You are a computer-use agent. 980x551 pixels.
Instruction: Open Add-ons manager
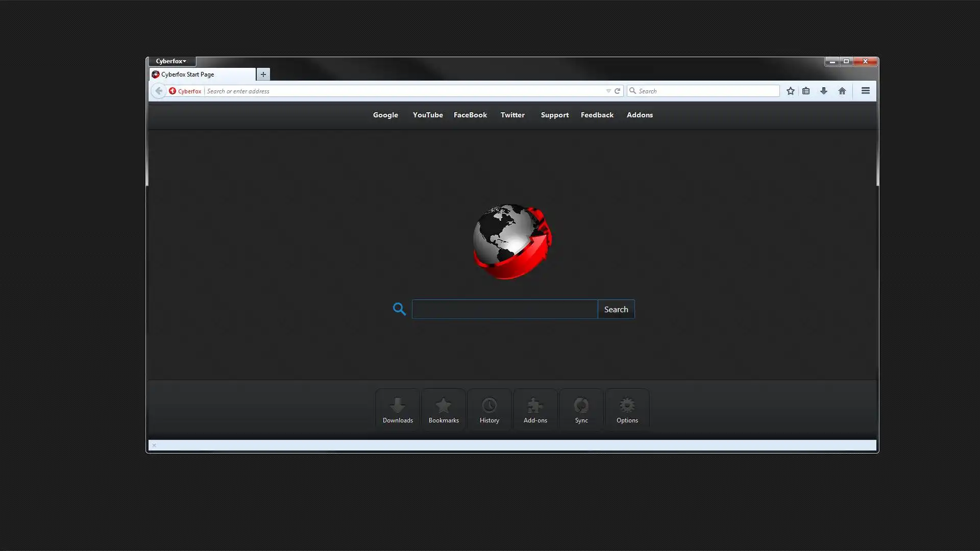tap(535, 407)
